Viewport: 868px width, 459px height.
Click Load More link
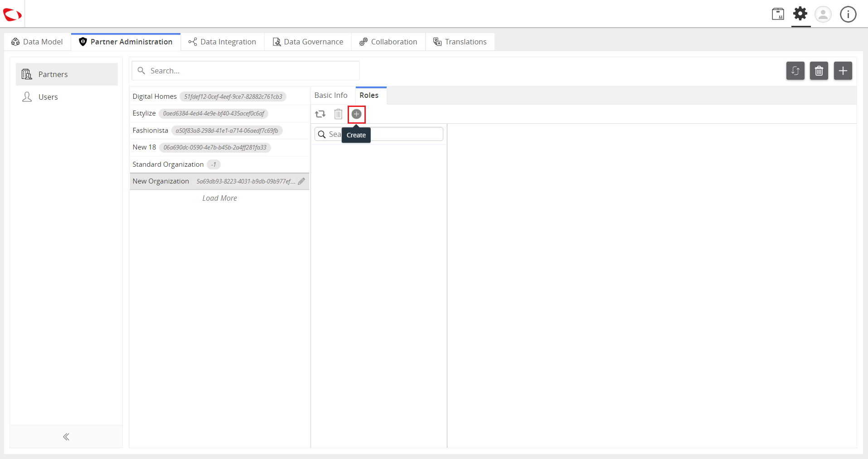click(x=219, y=198)
